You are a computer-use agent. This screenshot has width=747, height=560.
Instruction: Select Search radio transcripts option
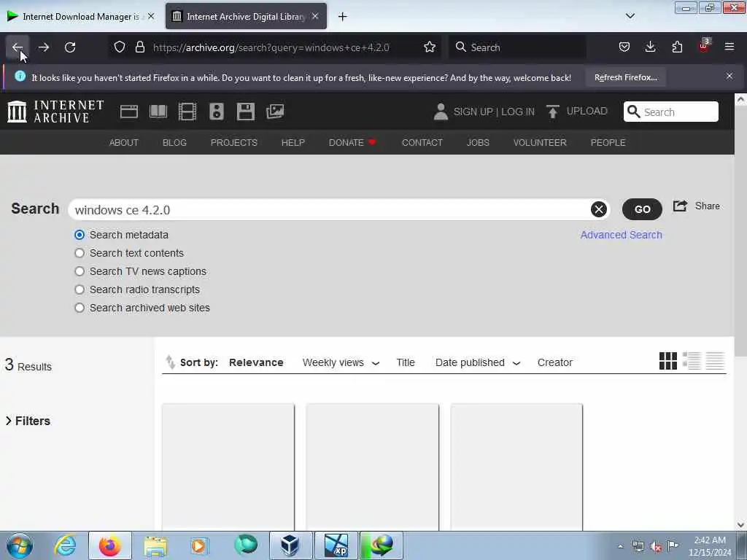[x=80, y=290]
